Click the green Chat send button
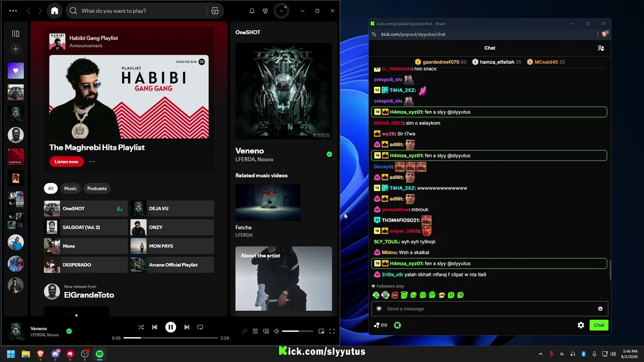644x362 pixels. point(599,325)
